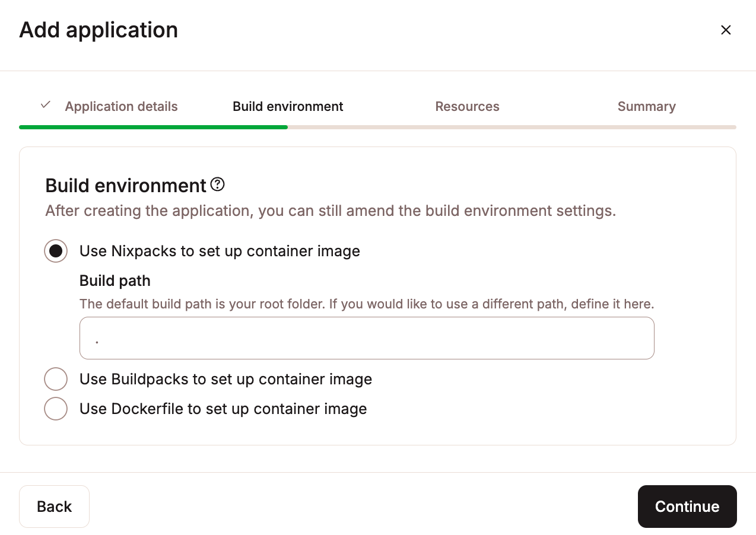This screenshot has height=535, width=756.
Task: Select Use Buildpacks to set up container image
Action: tap(55, 378)
